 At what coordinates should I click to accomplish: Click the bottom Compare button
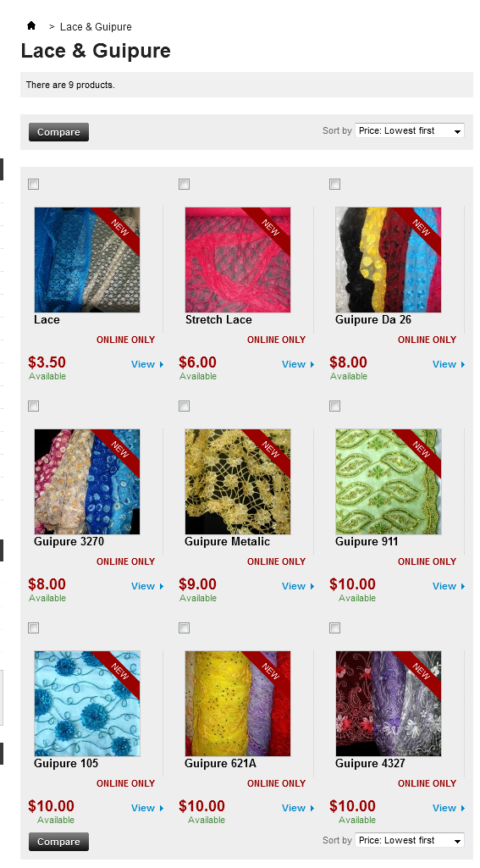(58, 842)
